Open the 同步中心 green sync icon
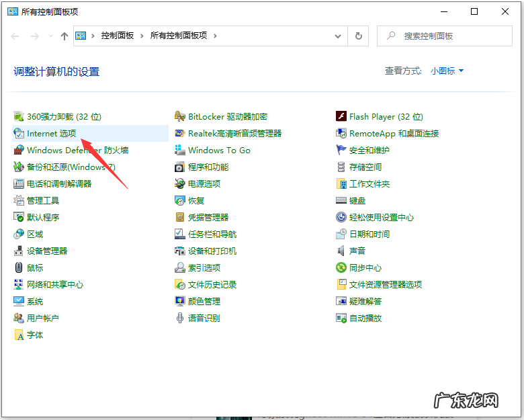Viewport: 524px width, 420px height. click(x=341, y=267)
